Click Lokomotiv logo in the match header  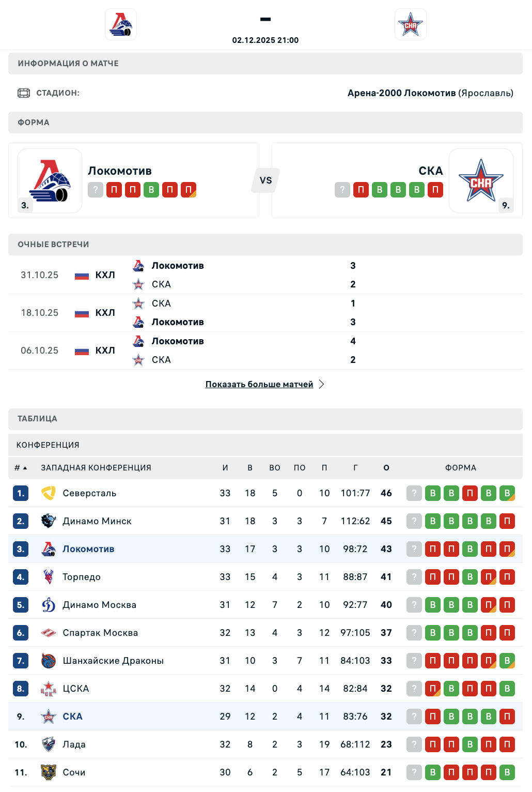tap(121, 24)
